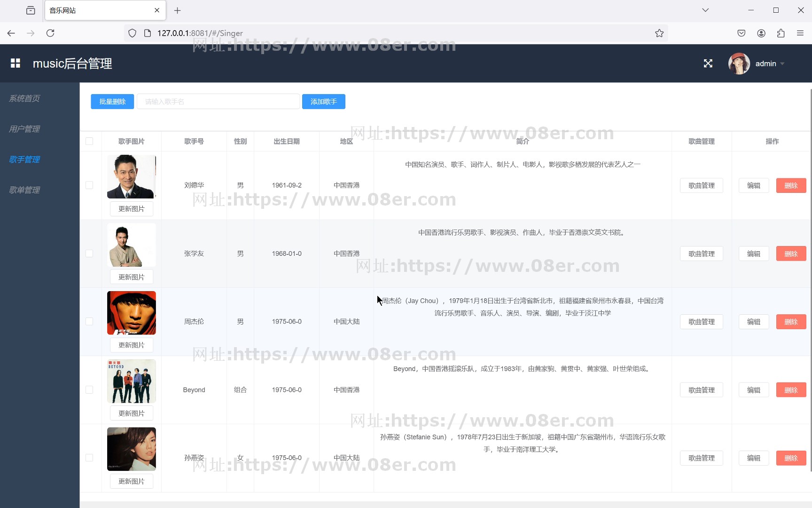Toggle the select-all checkbox in table header
The image size is (812, 508).
pos(89,141)
